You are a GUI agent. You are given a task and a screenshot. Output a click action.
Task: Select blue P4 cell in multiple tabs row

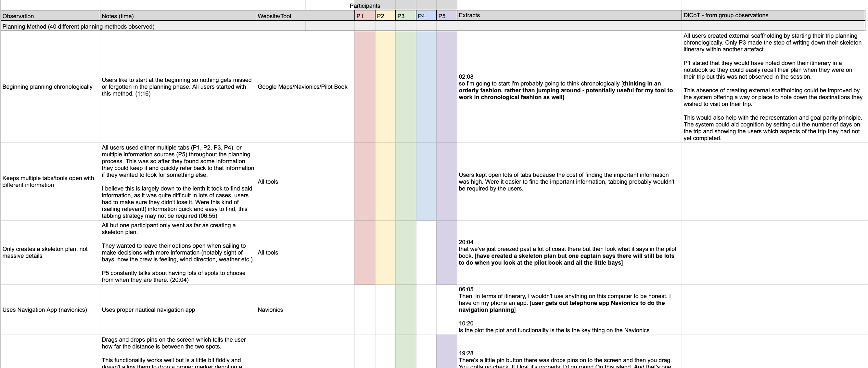tap(427, 182)
